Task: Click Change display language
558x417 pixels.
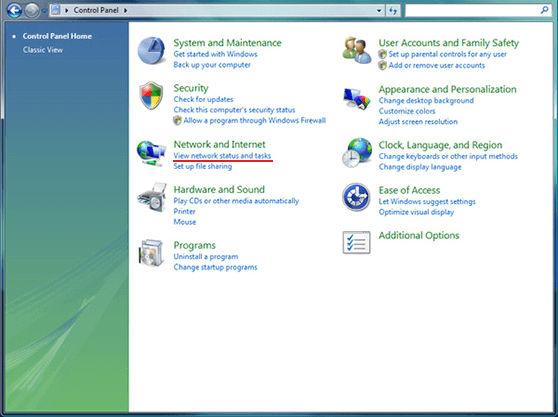Action: 420,167
